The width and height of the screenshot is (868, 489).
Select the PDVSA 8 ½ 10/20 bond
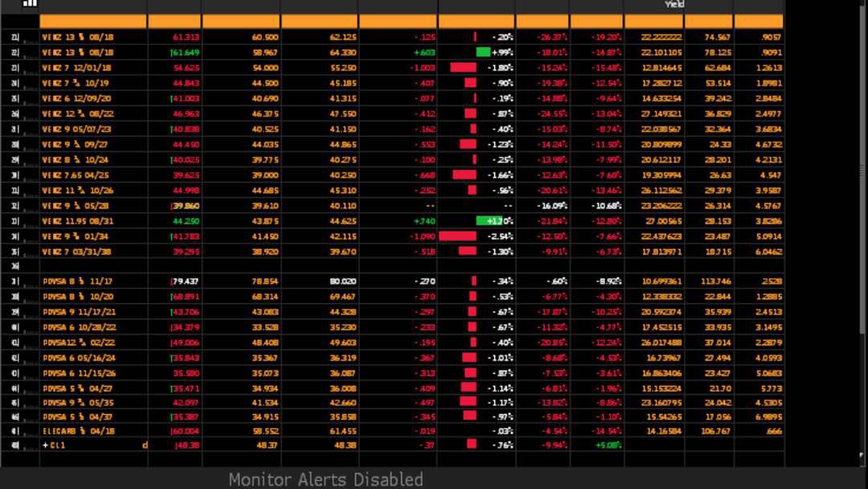click(77, 297)
